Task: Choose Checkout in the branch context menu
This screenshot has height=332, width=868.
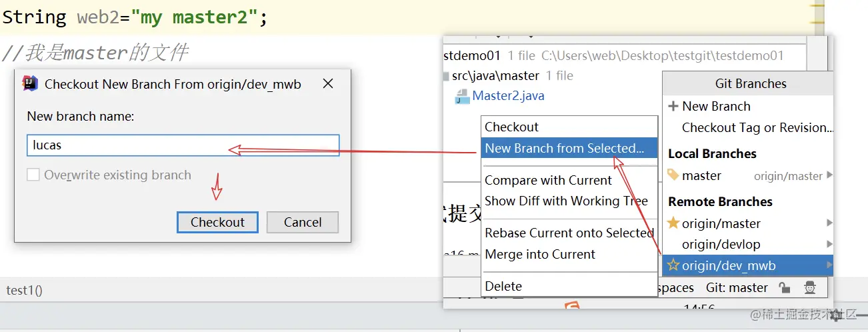Action: point(569,127)
